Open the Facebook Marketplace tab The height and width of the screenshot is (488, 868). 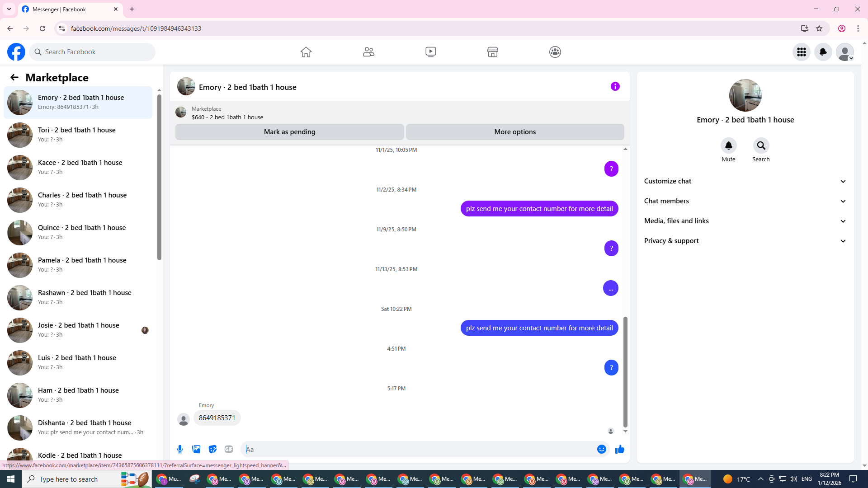(492, 52)
